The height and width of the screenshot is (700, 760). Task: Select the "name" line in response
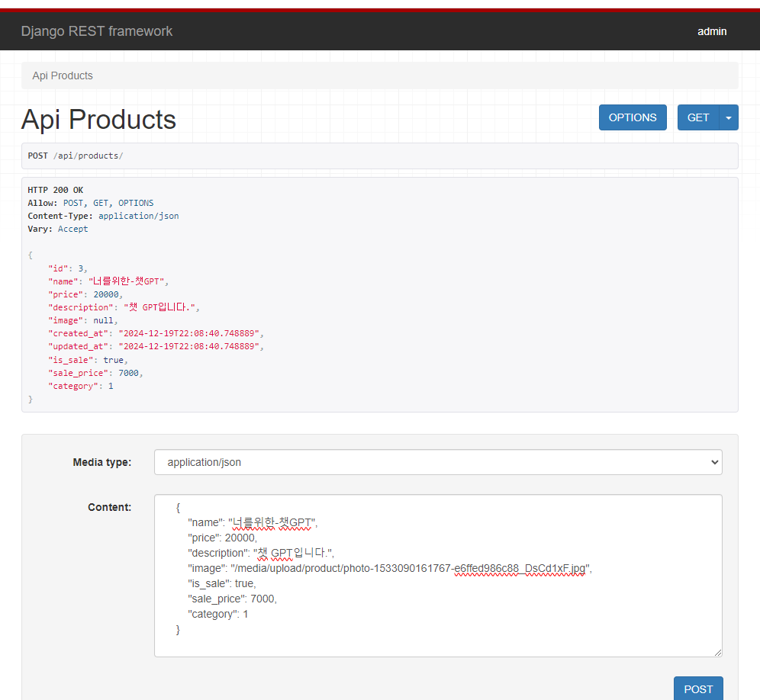coord(108,281)
